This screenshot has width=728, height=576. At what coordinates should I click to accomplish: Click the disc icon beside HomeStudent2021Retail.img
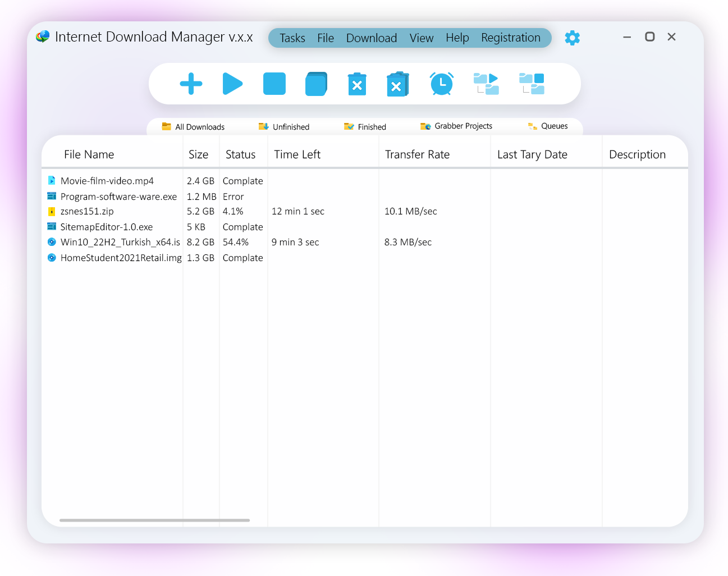pos(52,258)
